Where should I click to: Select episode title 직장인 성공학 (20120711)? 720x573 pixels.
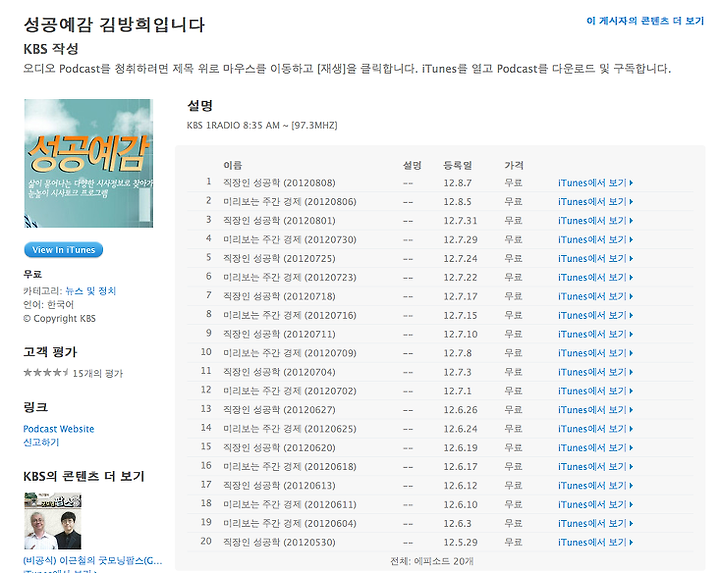pyautogui.click(x=279, y=334)
